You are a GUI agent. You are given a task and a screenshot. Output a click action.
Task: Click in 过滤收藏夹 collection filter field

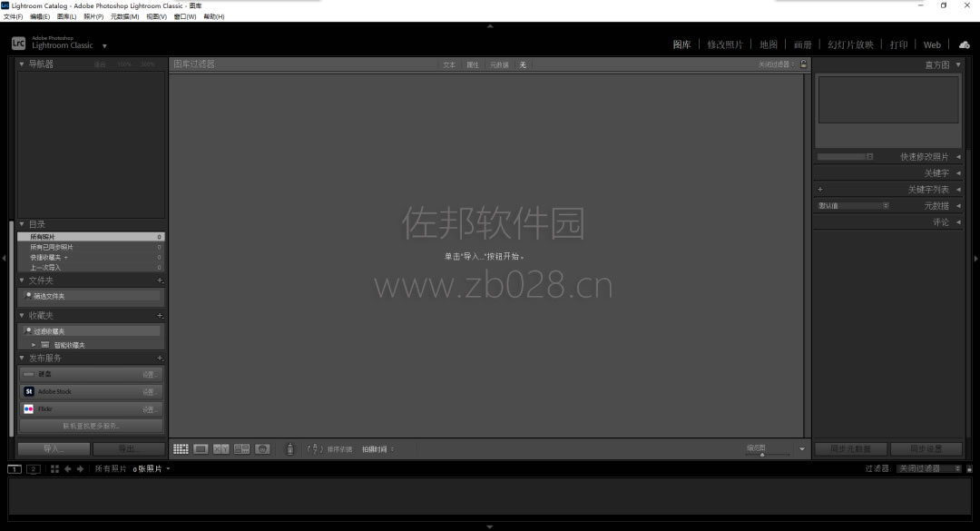pos(92,331)
